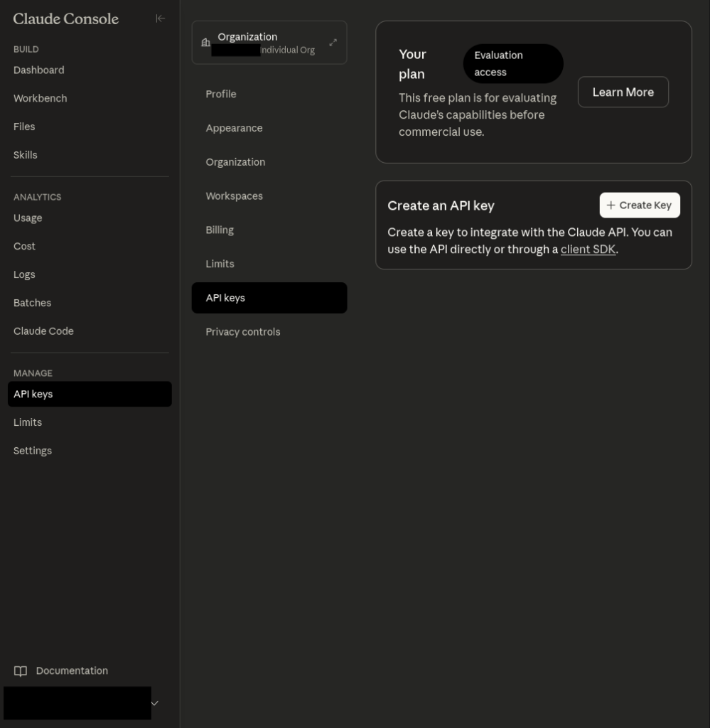Select Skills in the Build section
This screenshot has width=710, height=728.
[26, 155]
